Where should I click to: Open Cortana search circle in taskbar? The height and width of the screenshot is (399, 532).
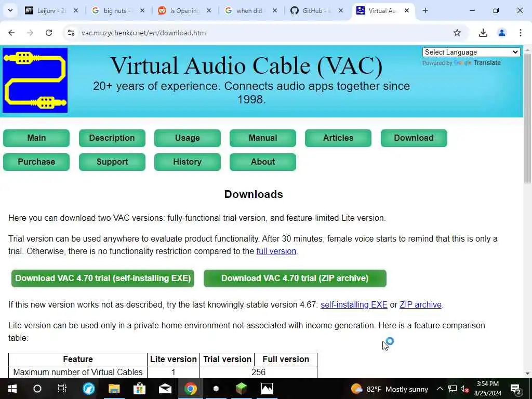(37, 389)
